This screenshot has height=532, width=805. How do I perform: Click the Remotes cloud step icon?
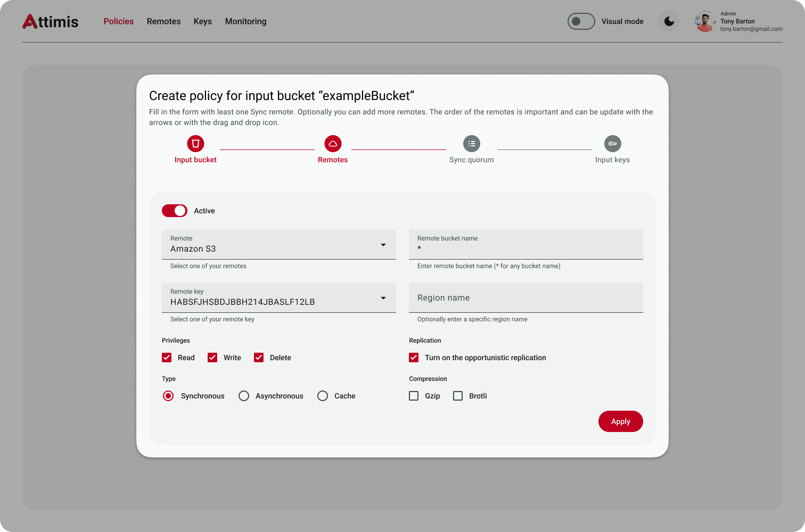point(333,144)
